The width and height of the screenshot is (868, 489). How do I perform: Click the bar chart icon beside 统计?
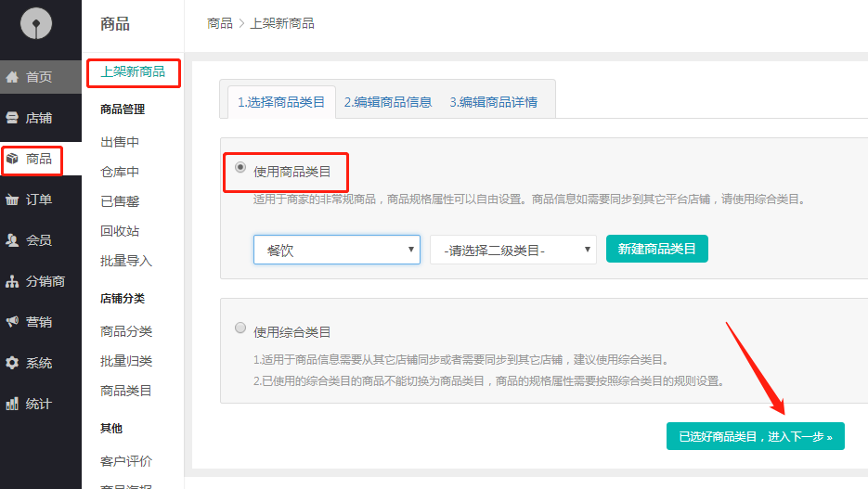13,404
